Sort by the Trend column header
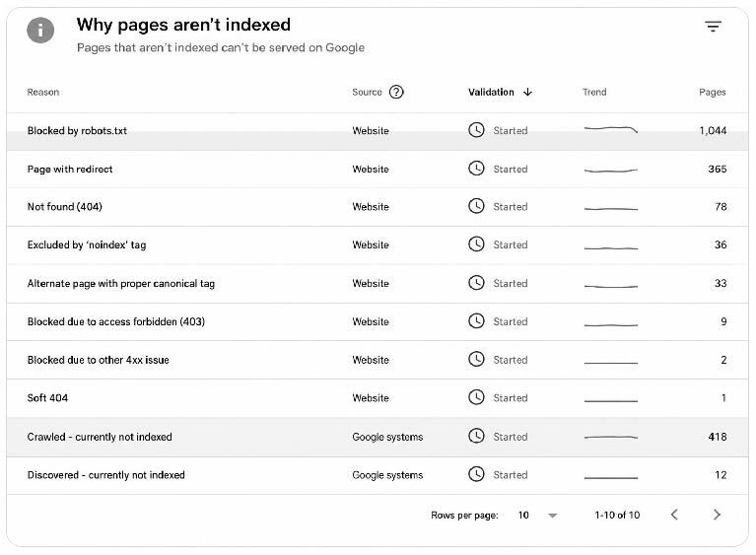 (x=594, y=92)
